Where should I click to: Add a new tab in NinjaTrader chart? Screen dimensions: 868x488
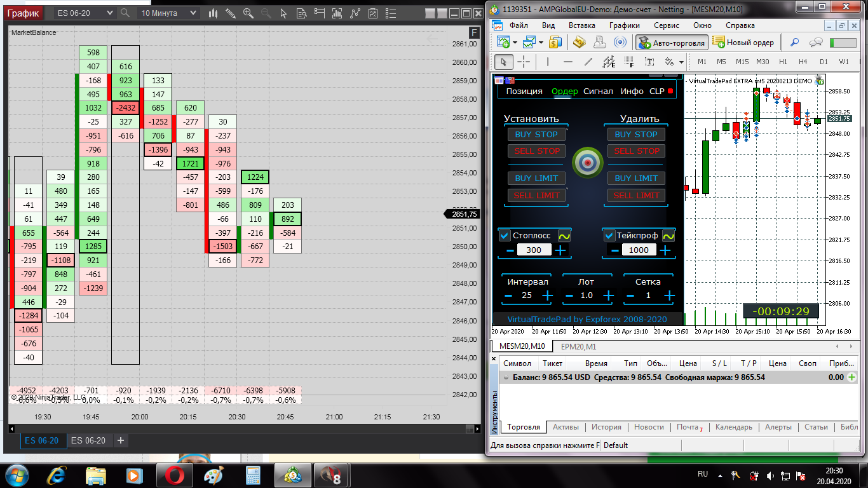[x=121, y=440]
